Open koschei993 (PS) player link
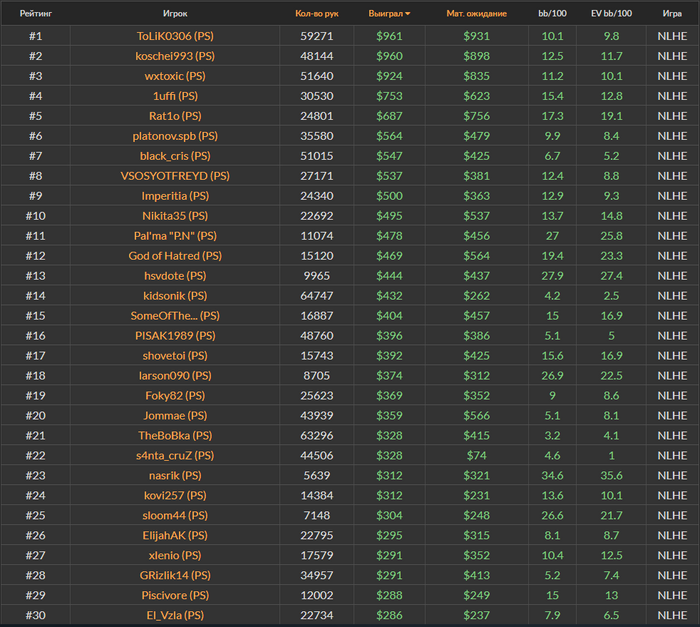Viewport: 700px width, 627px height. point(175,56)
